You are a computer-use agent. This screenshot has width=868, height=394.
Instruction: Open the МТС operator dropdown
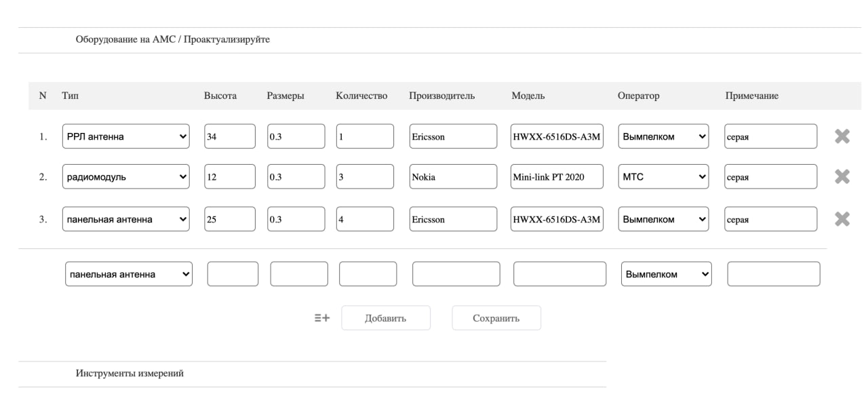point(663,177)
